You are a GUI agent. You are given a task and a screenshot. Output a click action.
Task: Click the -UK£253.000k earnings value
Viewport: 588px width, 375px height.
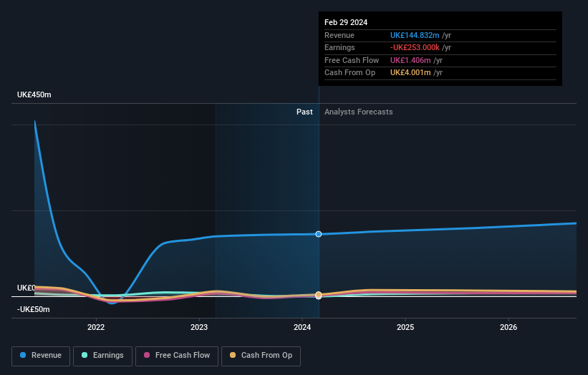415,47
